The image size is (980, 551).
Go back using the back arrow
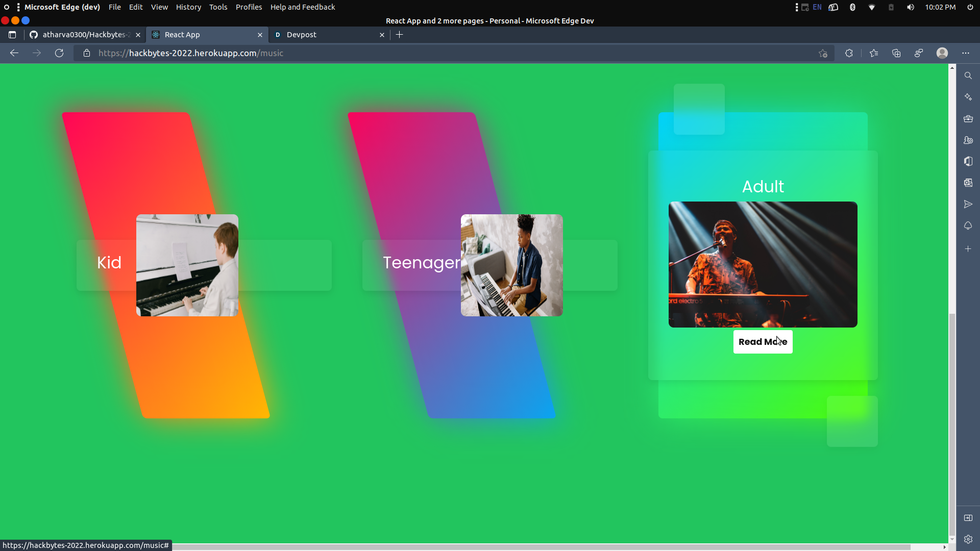tap(14, 53)
